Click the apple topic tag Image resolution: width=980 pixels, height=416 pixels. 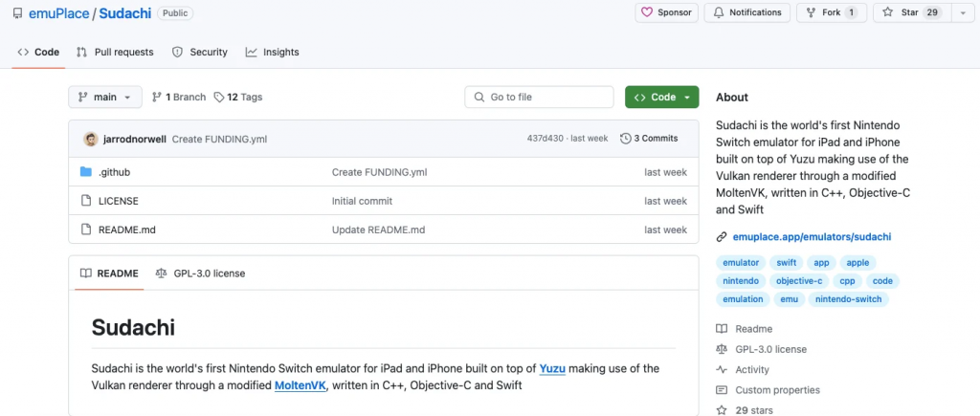click(857, 263)
